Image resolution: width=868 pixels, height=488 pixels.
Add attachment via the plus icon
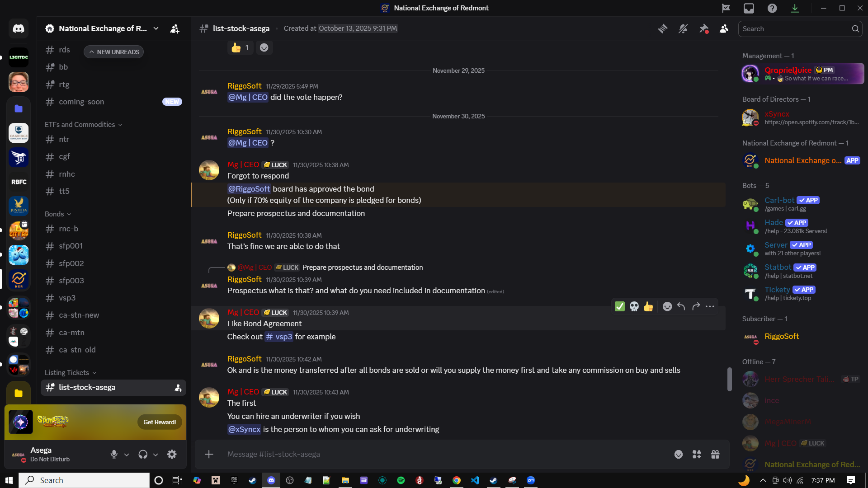pos(209,454)
